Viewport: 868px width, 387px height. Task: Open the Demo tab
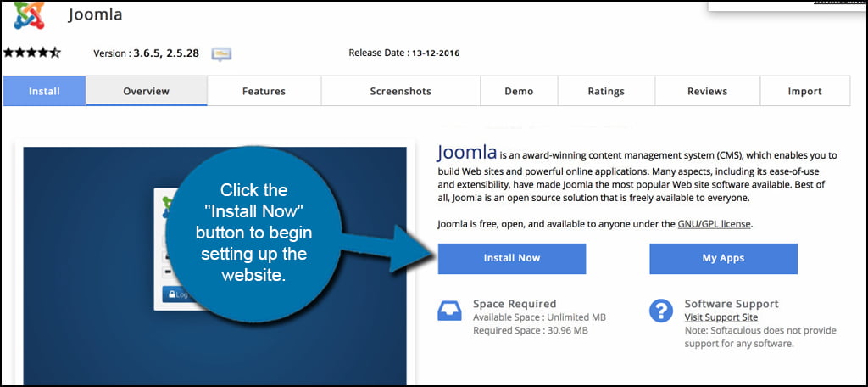pyautogui.click(x=520, y=91)
